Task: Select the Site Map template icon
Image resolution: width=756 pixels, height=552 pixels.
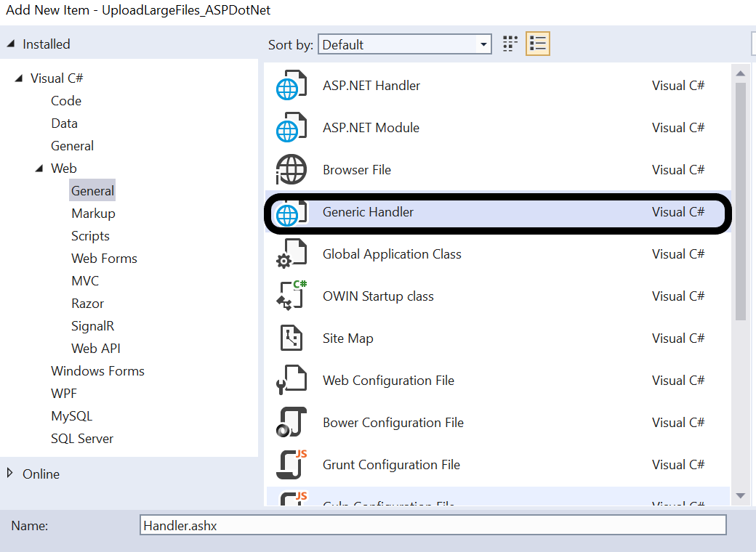Action: tap(291, 338)
